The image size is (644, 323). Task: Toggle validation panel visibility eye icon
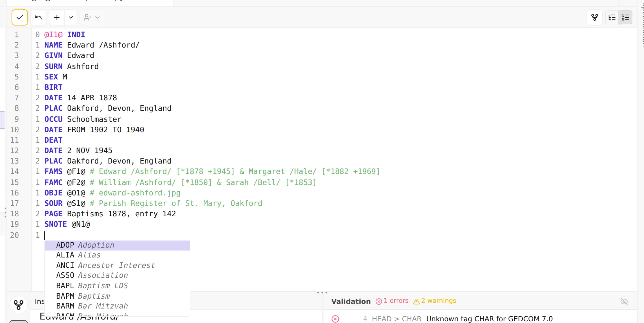[x=624, y=302]
